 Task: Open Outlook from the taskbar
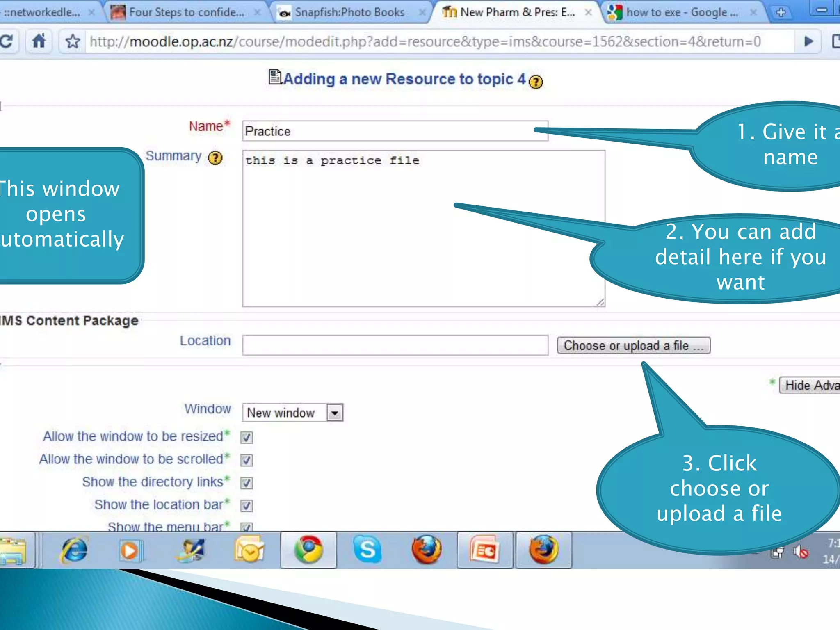point(249,550)
